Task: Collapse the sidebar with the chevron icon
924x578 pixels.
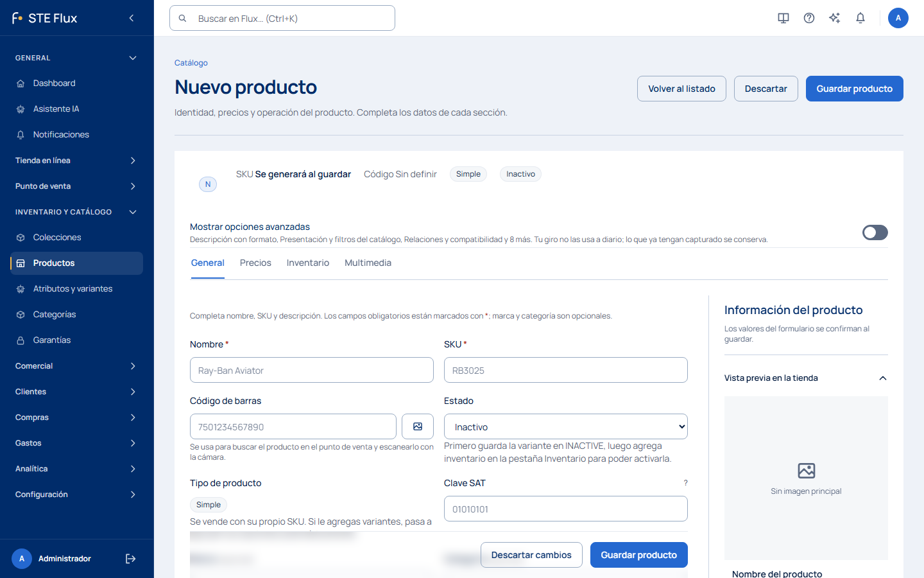Action: coord(132,18)
